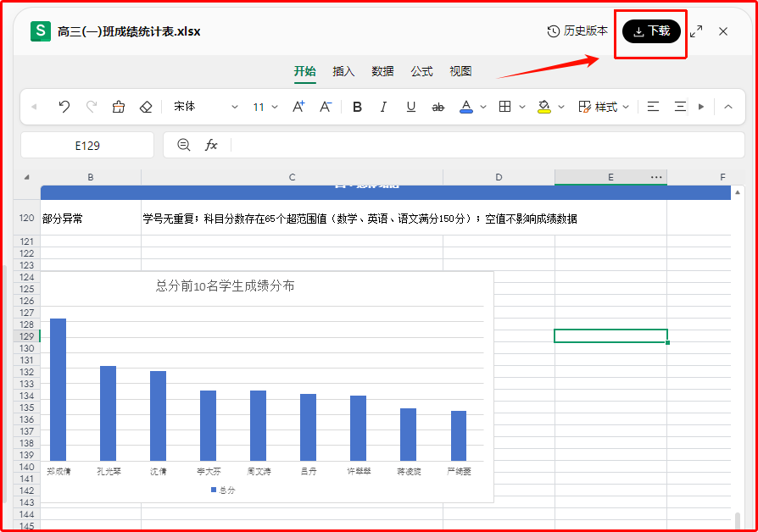The height and width of the screenshot is (532, 758).
Task: Switch to the 数据 ribbon tab
Action: pyautogui.click(x=382, y=71)
